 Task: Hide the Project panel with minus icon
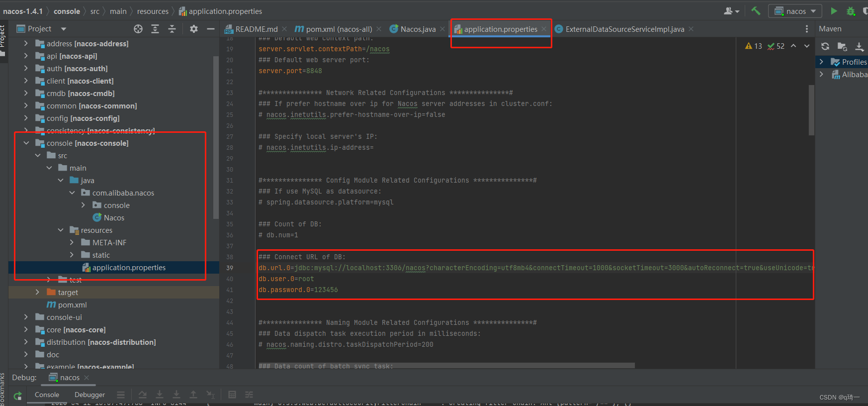[x=211, y=29]
